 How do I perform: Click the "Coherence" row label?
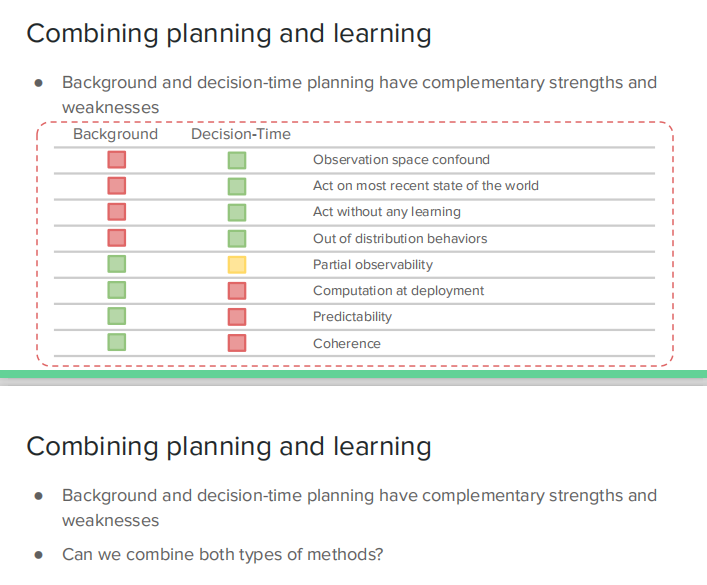(346, 343)
